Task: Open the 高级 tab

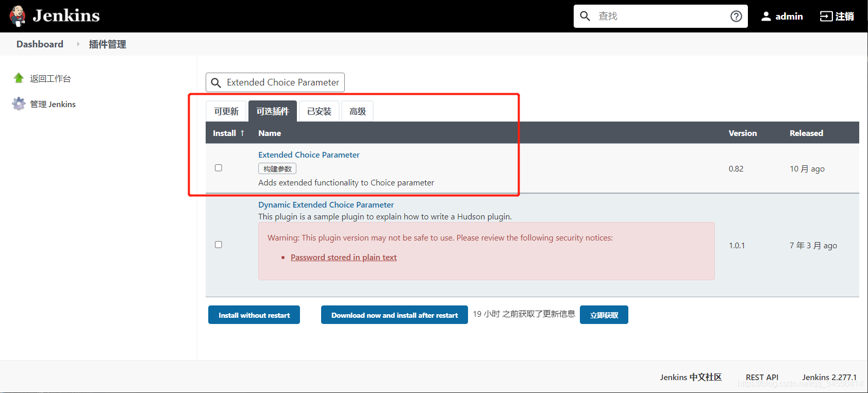Action: point(357,111)
